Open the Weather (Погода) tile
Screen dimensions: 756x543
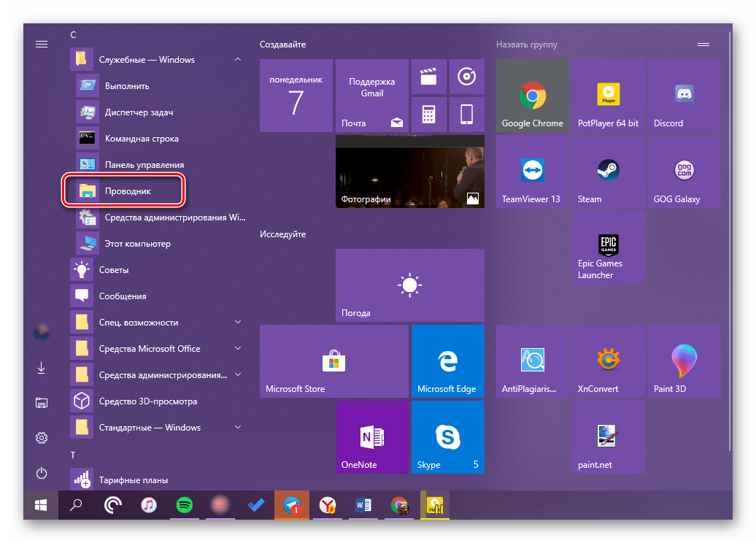point(410,285)
